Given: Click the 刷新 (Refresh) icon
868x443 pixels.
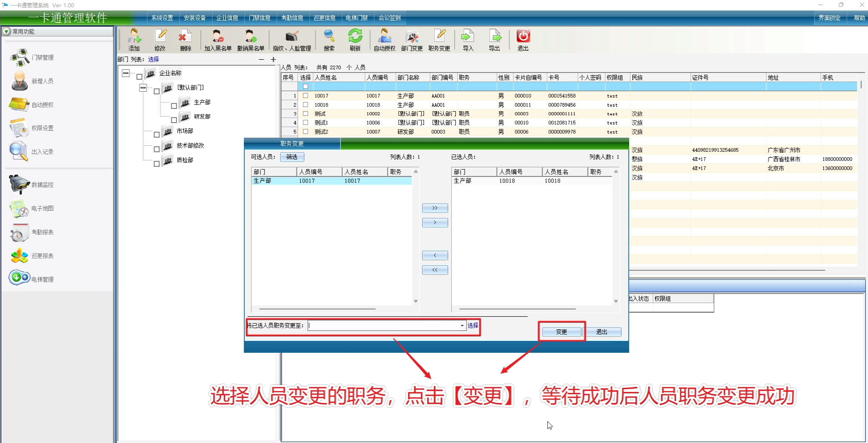Looking at the screenshot, I should tap(355, 40).
